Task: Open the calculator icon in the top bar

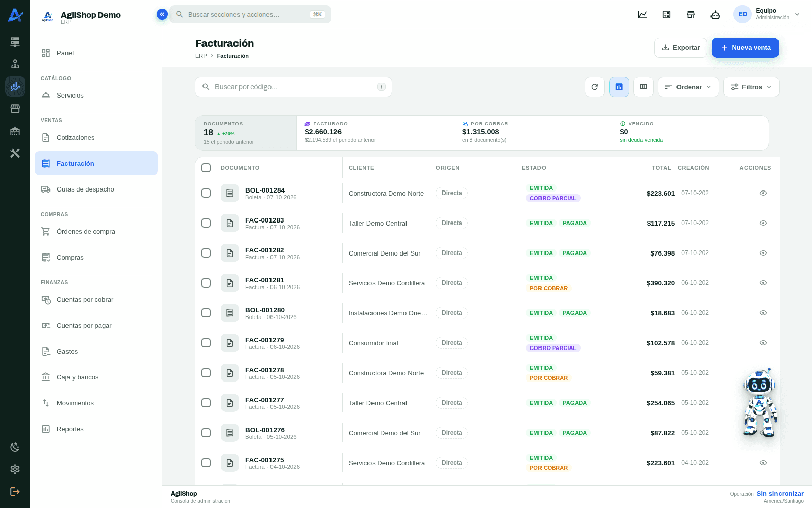Action: point(666,14)
